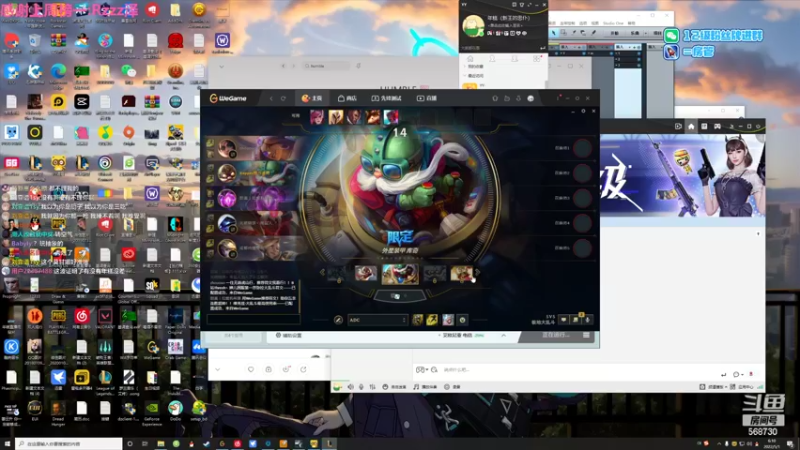Screen dimensions: 800x450
Task: Toggle microphone in champion select voice bar
Action: point(588,320)
